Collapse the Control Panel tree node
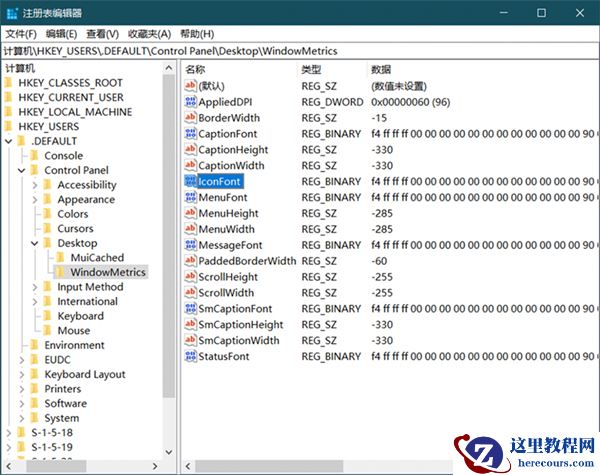Screen dimensions: 600x475 click(22, 170)
